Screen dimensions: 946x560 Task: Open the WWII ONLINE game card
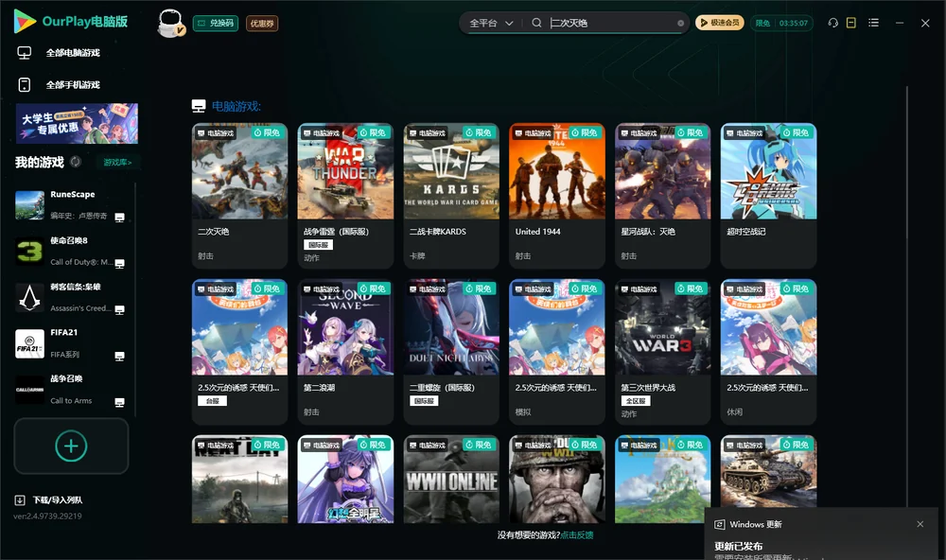click(451, 480)
